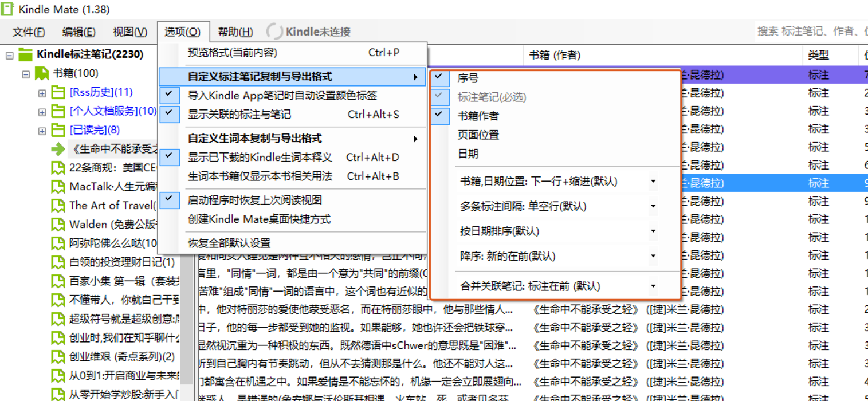Click 创建Kindle Mate桌面快捷方式 entry
The image size is (868, 401).
259,219
